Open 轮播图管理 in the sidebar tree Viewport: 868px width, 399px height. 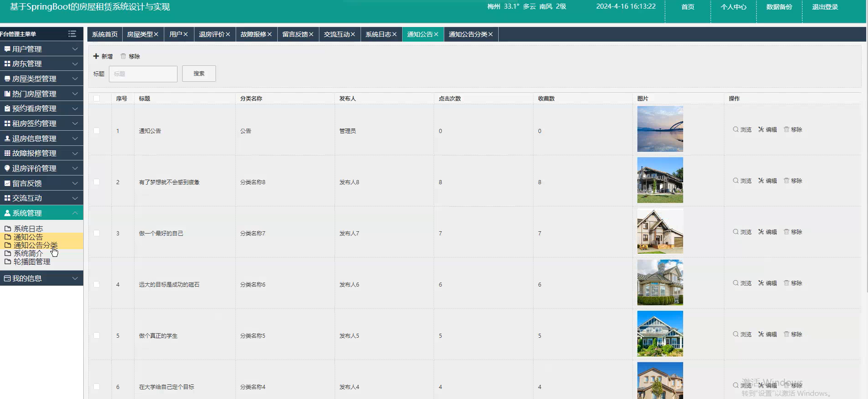click(x=32, y=262)
